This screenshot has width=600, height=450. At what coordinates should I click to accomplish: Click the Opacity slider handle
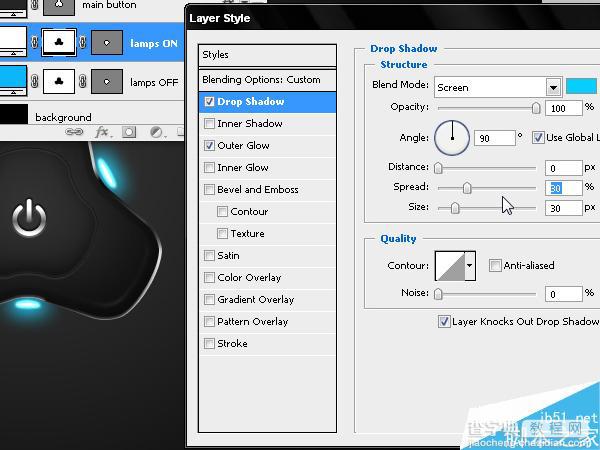[x=536, y=108]
